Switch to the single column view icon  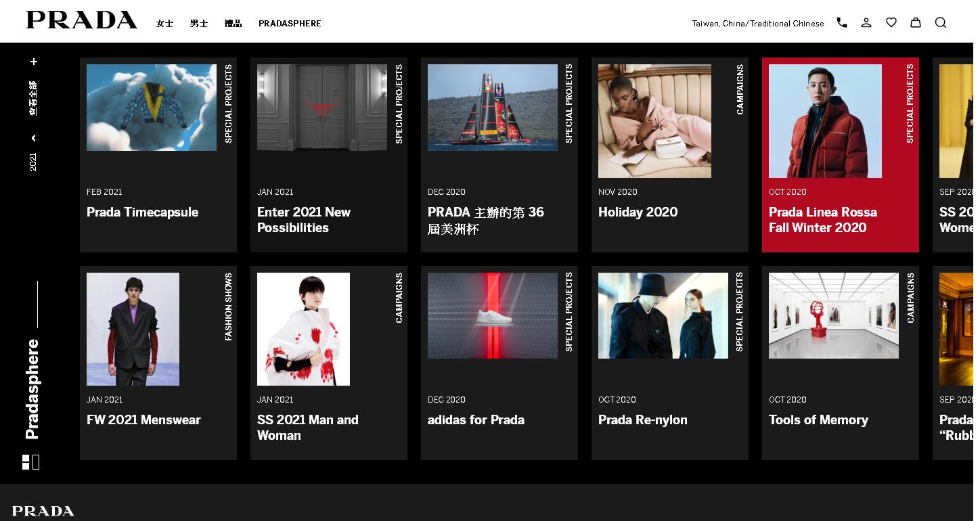pyautogui.click(x=36, y=462)
